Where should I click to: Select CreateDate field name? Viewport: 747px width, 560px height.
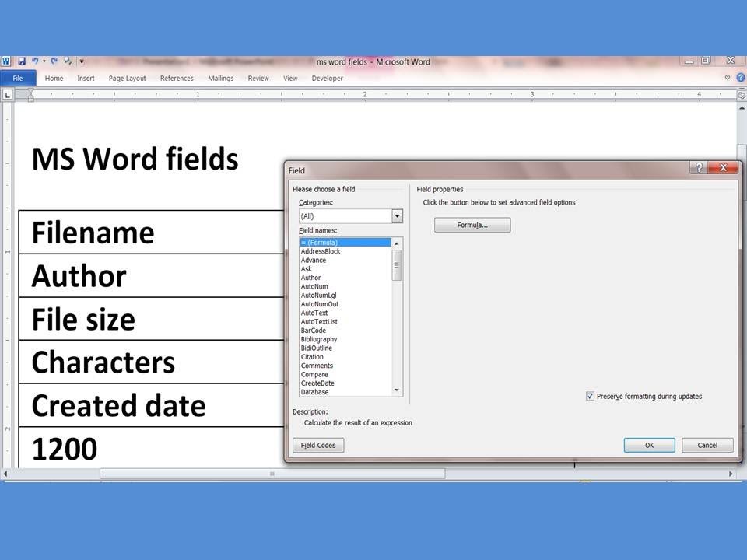[x=345, y=383]
